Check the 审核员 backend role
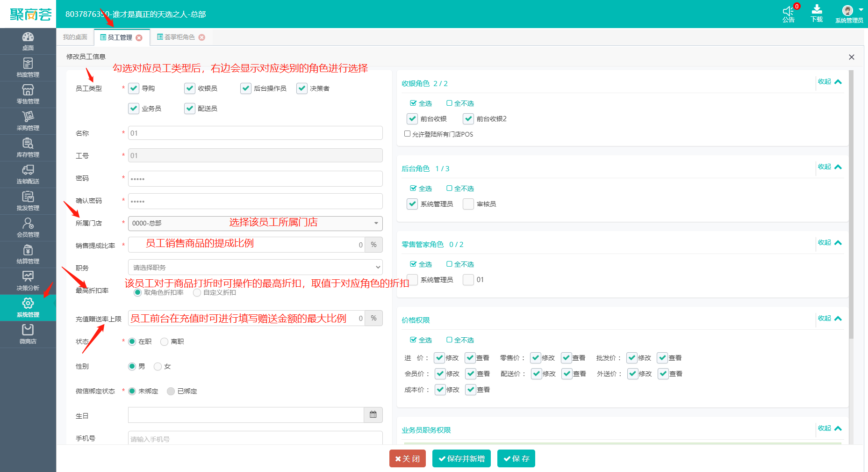The image size is (868, 472). coord(468,204)
